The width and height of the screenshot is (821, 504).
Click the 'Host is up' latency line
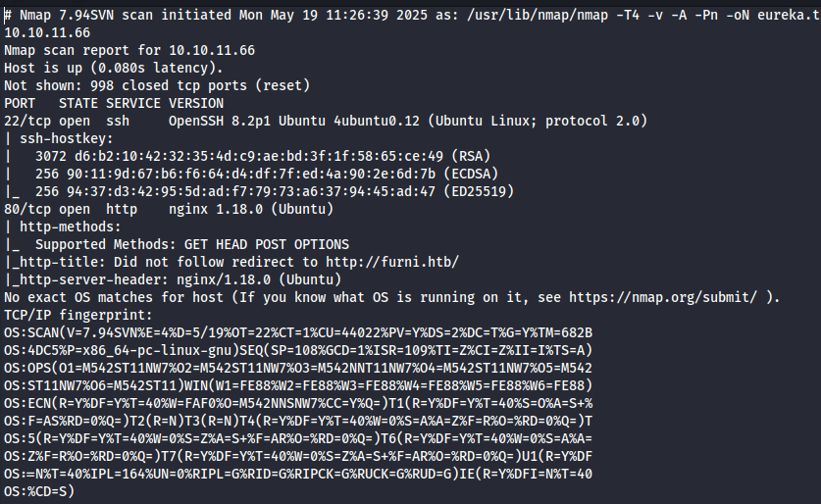114,68
